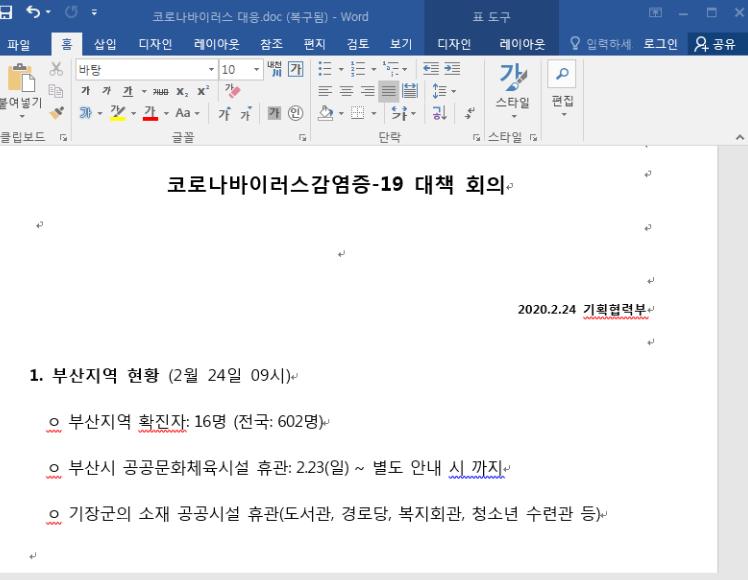Click Increase Indent icon
The height and width of the screenshot is (580, 748).
(452, 69)
